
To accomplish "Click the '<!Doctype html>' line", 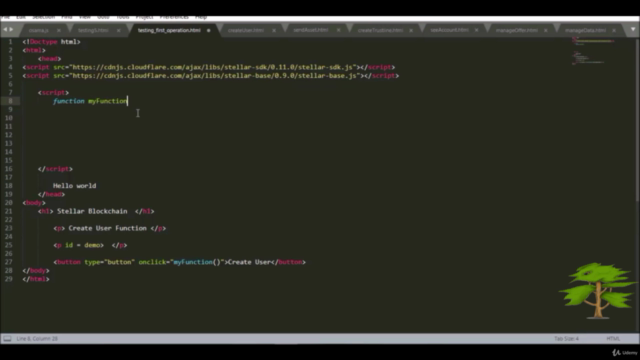I will [51, 42].
